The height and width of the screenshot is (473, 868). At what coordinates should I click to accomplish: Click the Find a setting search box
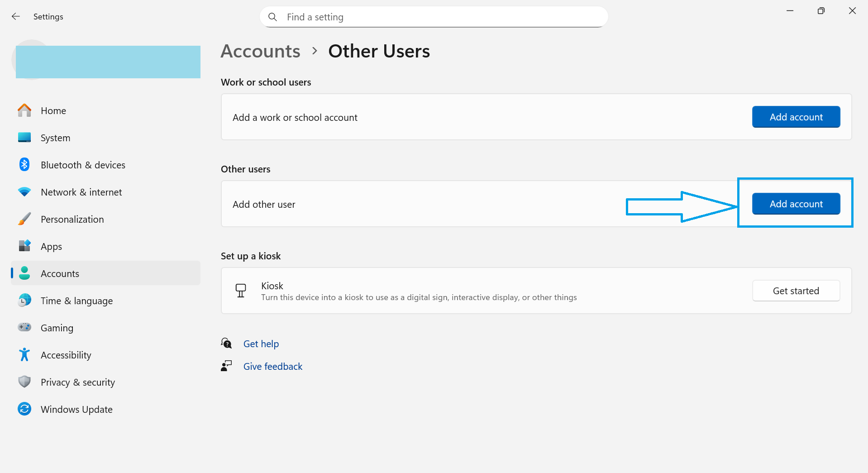click(433, 17)
